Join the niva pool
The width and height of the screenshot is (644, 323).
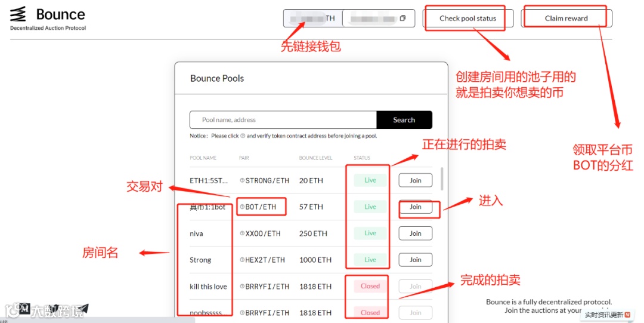pyautogui.click(x=415, y=233)
